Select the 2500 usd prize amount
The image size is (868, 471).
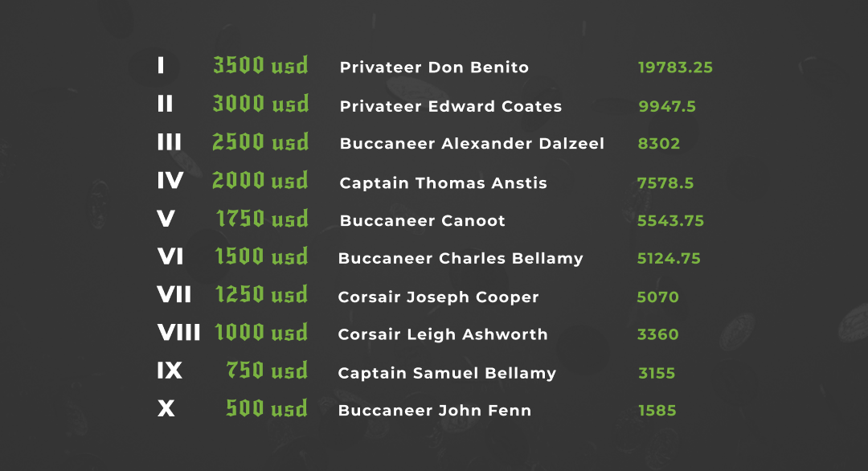tap(260, 143)
